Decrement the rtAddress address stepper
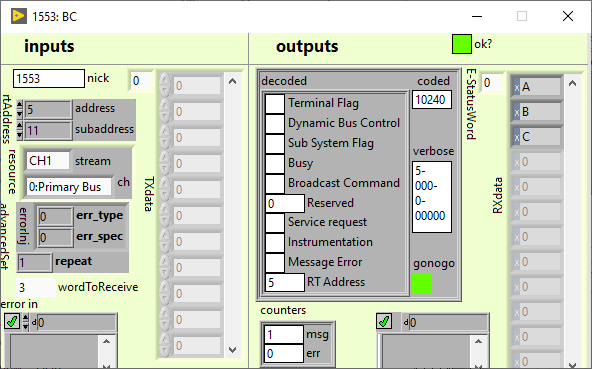 tap(20, 114)
